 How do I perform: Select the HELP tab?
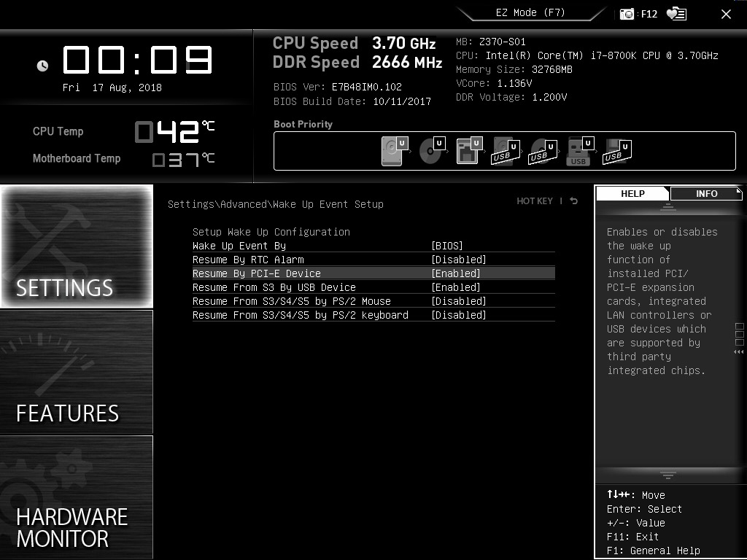[x=632, y=193]
